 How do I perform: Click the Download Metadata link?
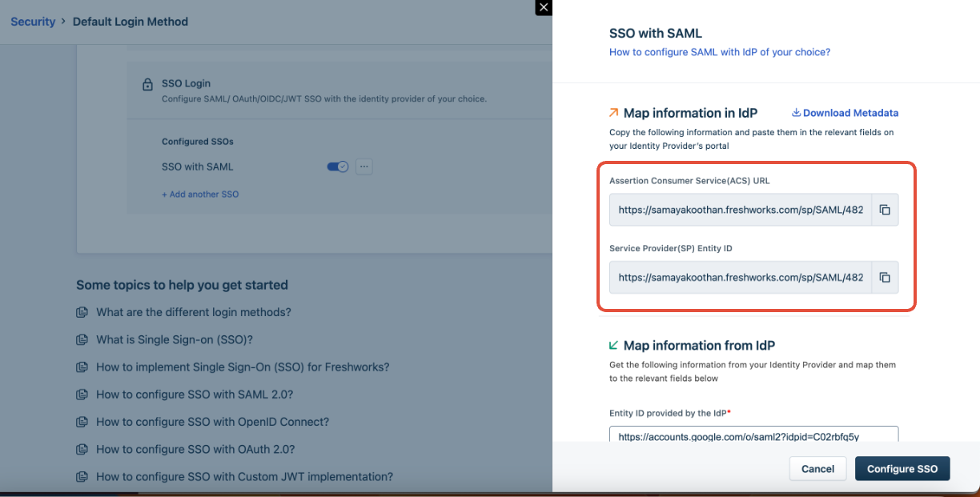[x=850, y=113]
